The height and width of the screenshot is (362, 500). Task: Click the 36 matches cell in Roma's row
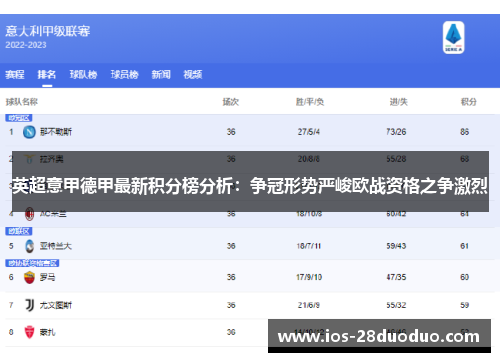click(x=231, y=277)
